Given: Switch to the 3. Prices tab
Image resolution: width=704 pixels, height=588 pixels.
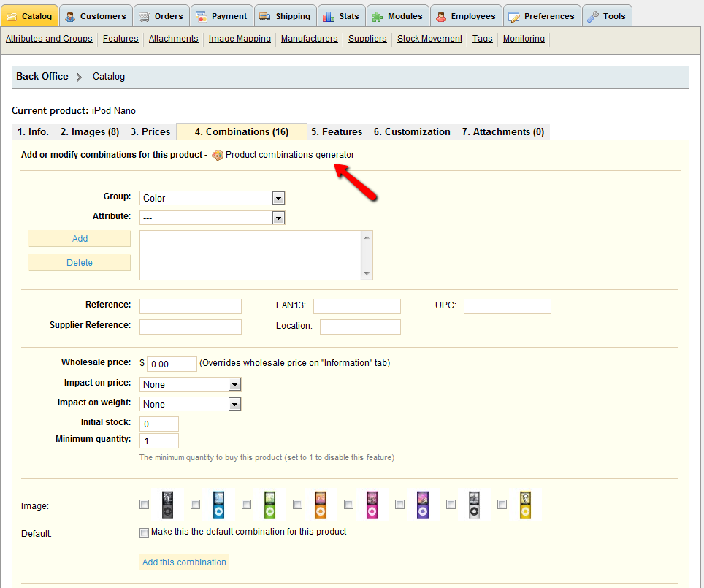Looking at the screenshot, I should [x=150, y=131].
